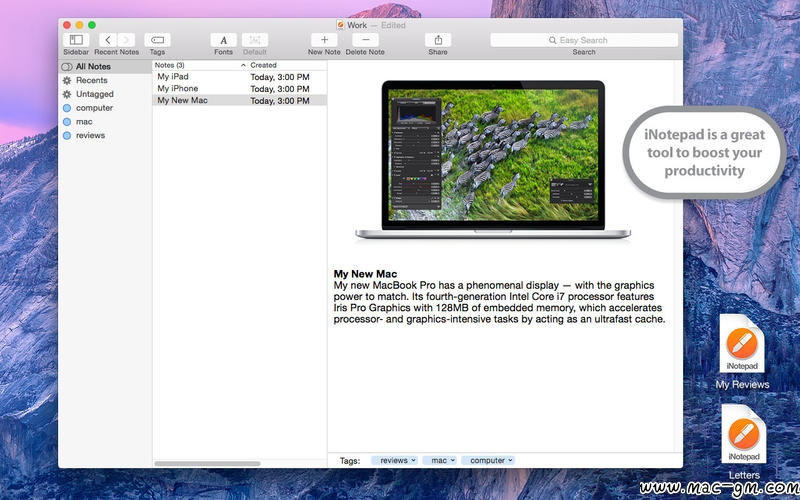Click the MacBook Pro image in note
The height and width of the screenshot is (500, 800).
[493, 160]
